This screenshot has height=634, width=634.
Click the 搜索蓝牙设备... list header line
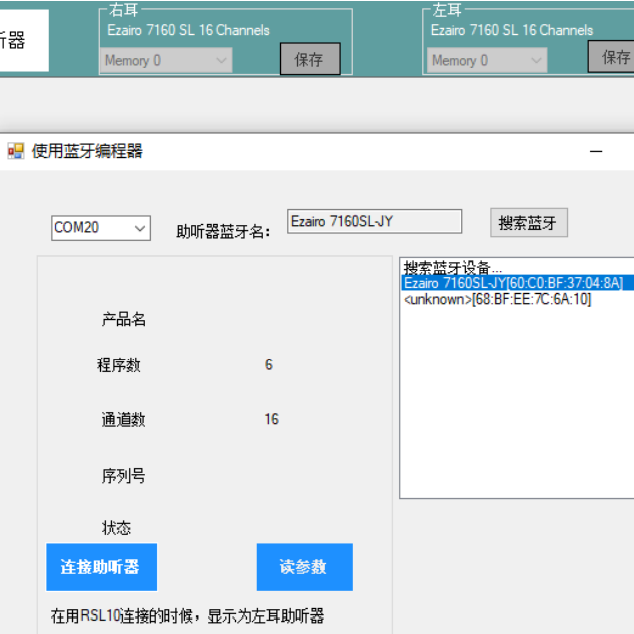click(x=447, y=268)
